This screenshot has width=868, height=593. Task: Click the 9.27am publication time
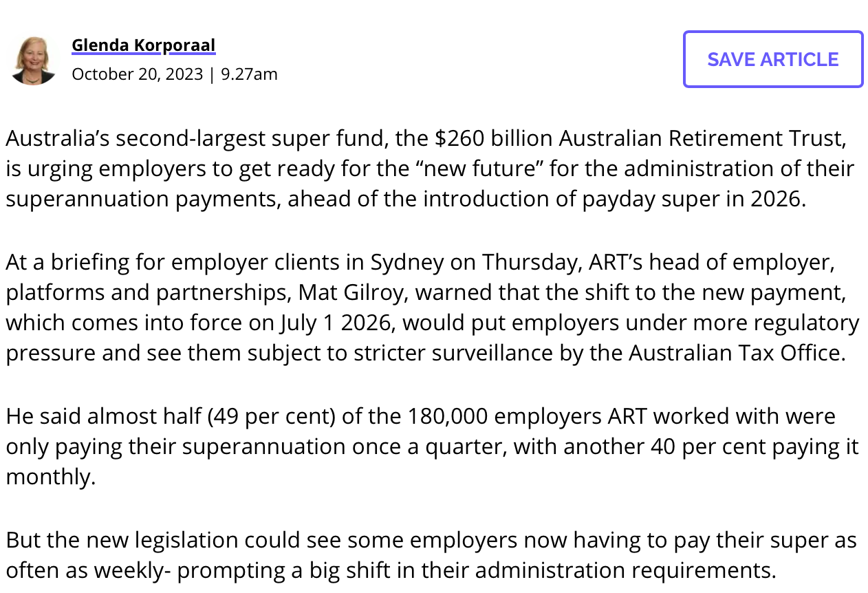pyautogui.click(x=249, y=74)
